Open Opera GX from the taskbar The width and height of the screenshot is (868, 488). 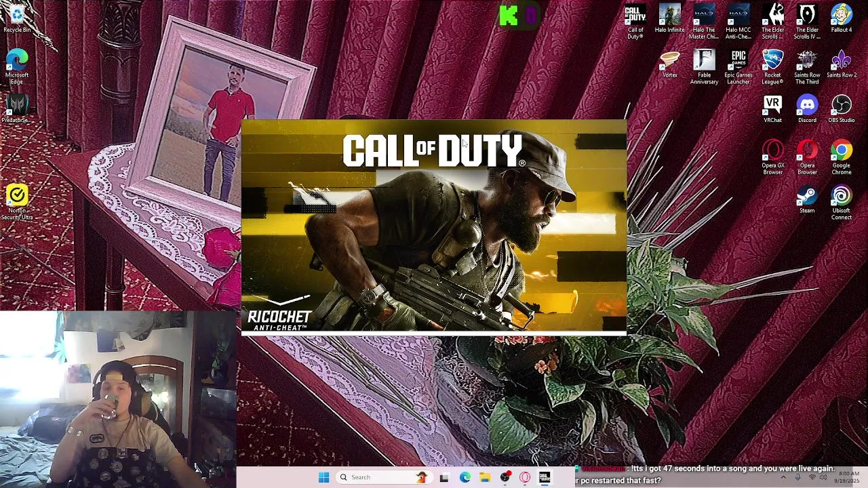click(525, 477)
